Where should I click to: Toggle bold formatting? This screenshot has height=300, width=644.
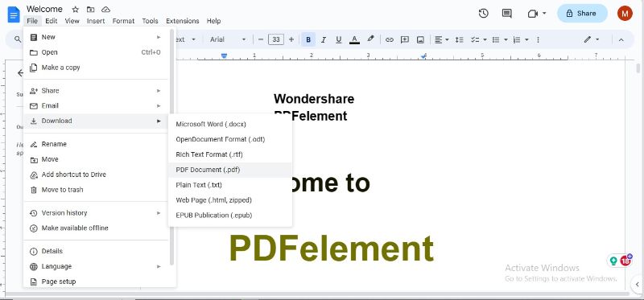[308, 39]
